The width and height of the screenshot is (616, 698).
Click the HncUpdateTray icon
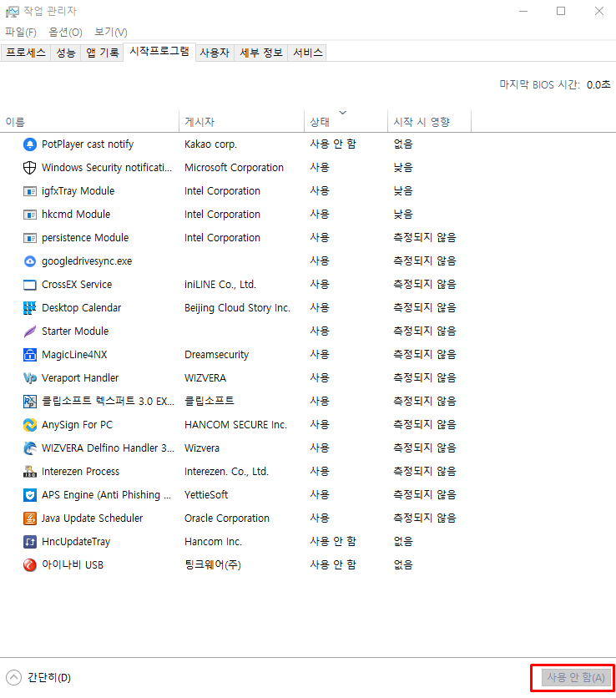[x=30, y=542]
